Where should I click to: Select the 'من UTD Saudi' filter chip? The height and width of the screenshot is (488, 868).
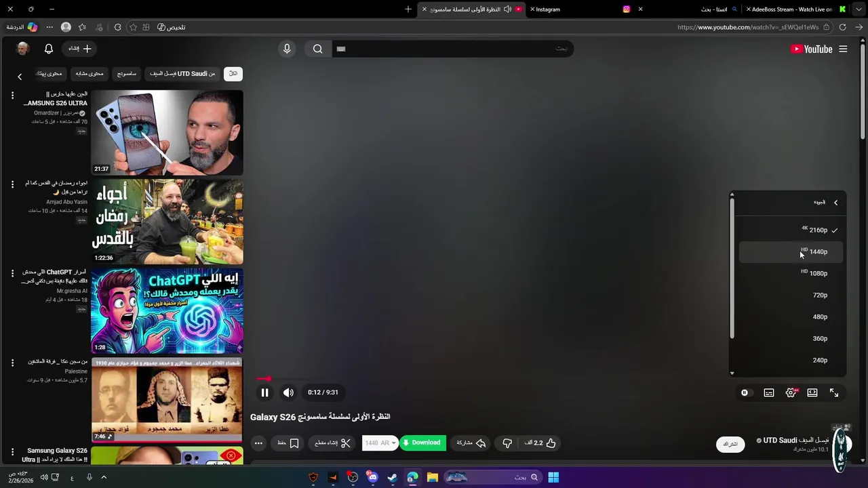(x=182, y=74)
